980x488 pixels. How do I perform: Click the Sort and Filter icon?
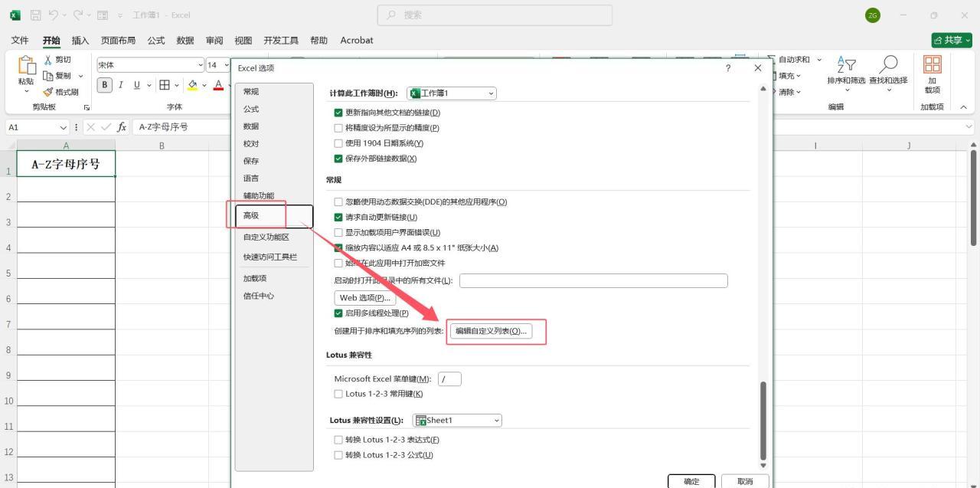tap(846, 64)
